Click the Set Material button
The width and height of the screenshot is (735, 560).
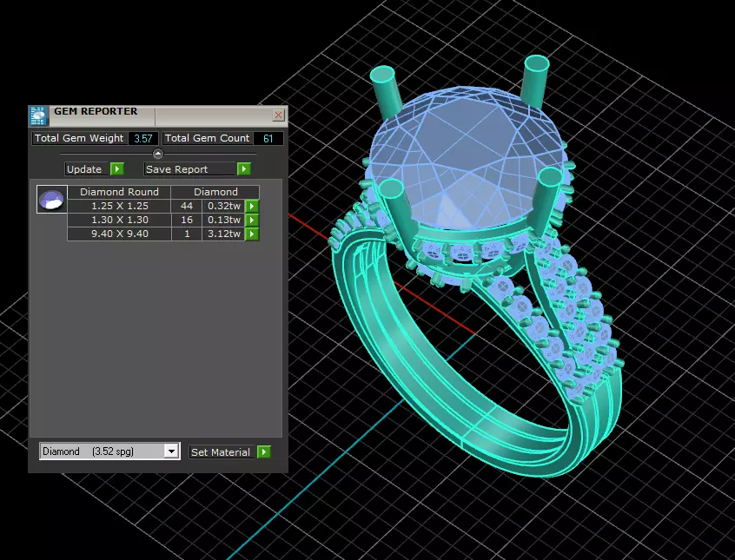click(x=222, y=452)
